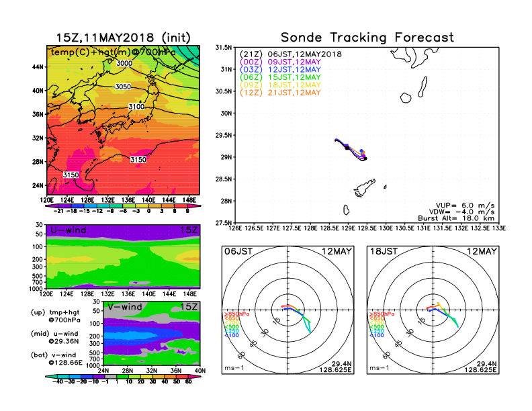Click the small island outline near 28N
This screenshot has width=532, height=411.
pyautogui.click(x=346, y=210)
